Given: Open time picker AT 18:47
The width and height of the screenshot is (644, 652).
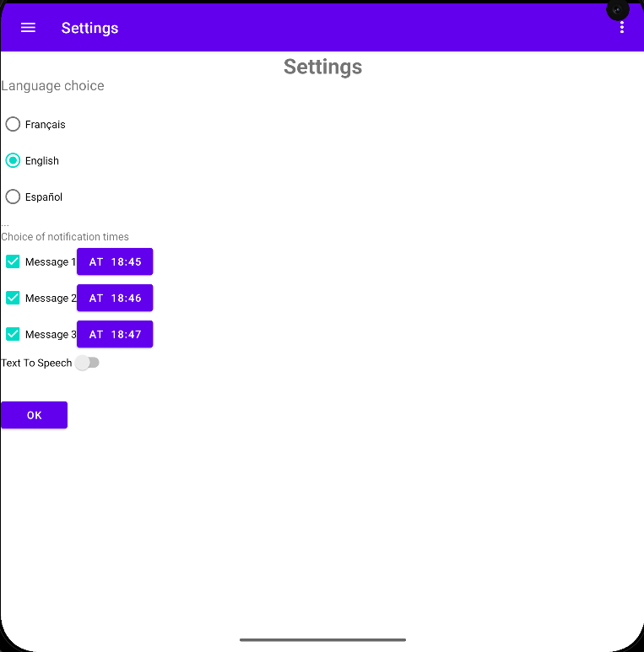Looking at the screenshot, I should pos(115,334).
